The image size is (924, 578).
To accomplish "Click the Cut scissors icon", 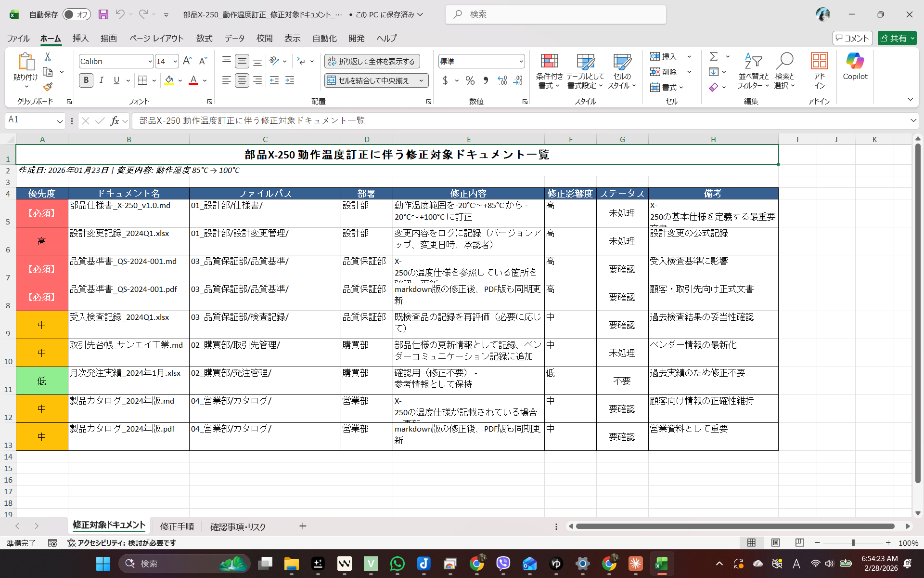I will point(47,57).
